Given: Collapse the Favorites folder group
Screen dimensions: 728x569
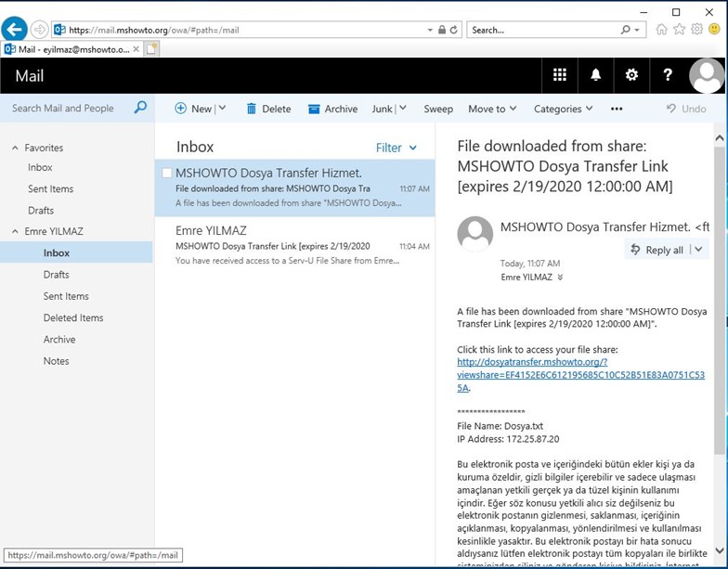Looking at the screenshot, I should [15, 148].
